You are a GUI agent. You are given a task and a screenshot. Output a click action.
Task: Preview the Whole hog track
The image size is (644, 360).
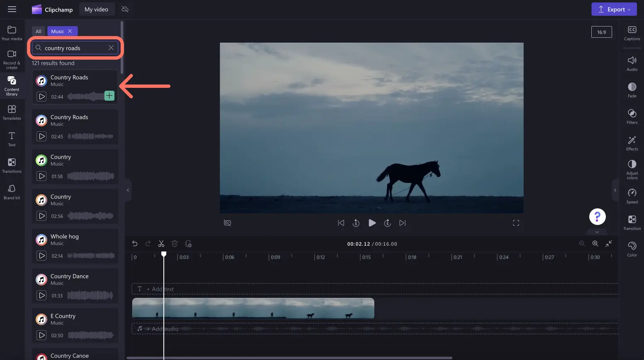pos(41,256)
